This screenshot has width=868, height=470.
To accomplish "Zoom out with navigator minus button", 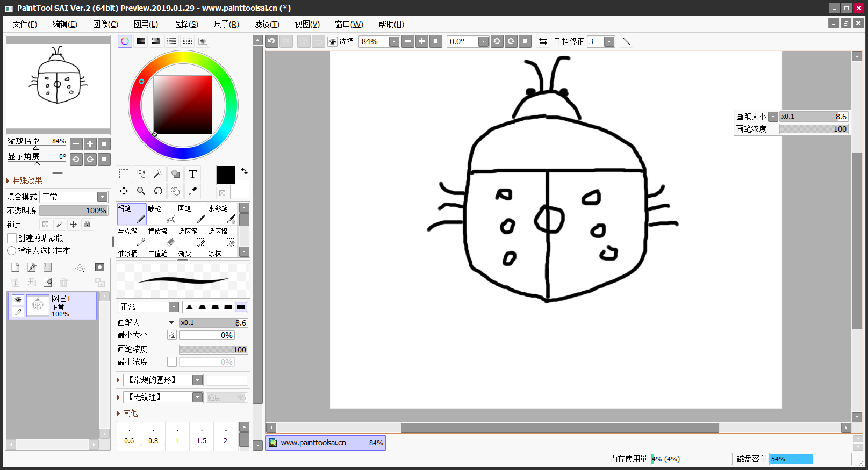I will (x=76, y=143).
